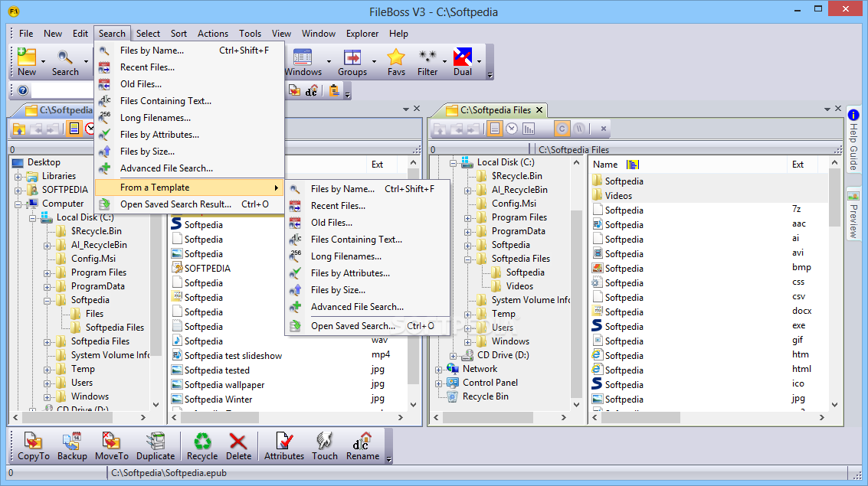
Task: Toggle details view button in left pane toolbar
Action: (74, 129)
